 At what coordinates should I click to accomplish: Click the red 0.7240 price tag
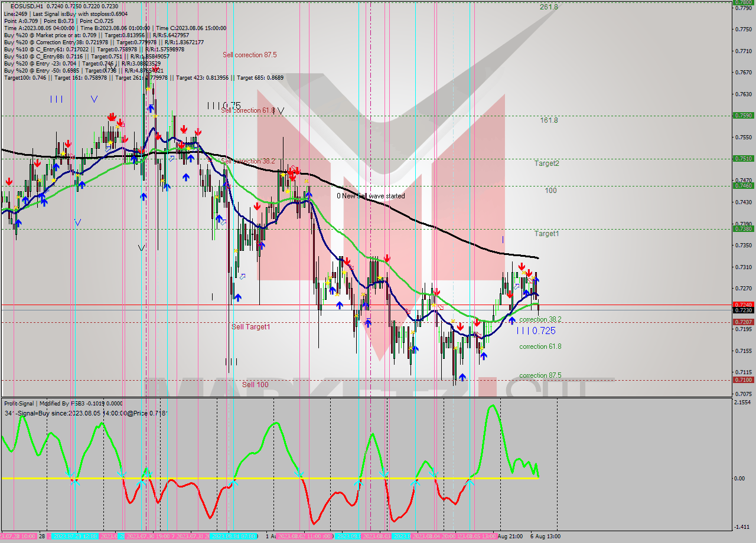[x=743, y=305]
